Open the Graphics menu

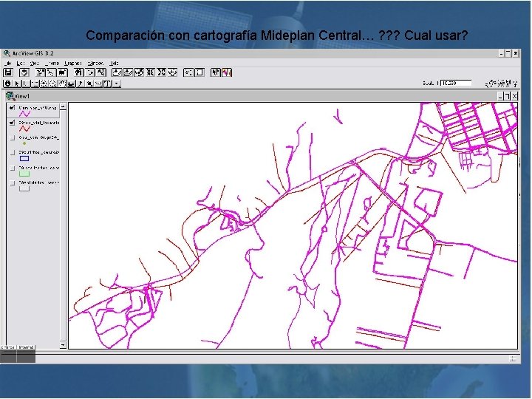(73, 64)
